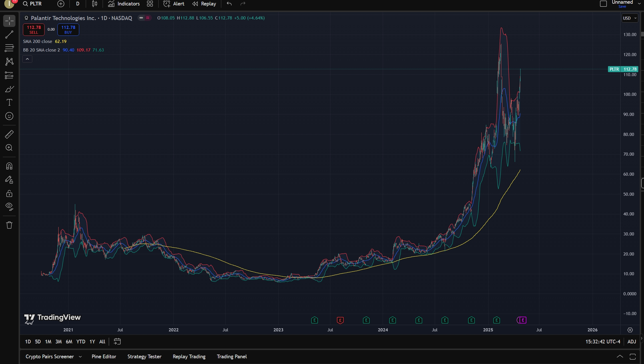Image resolution: width=644 pixels, height=364 pixels.
Task: Set range to 1D
Action: [28, 342]
